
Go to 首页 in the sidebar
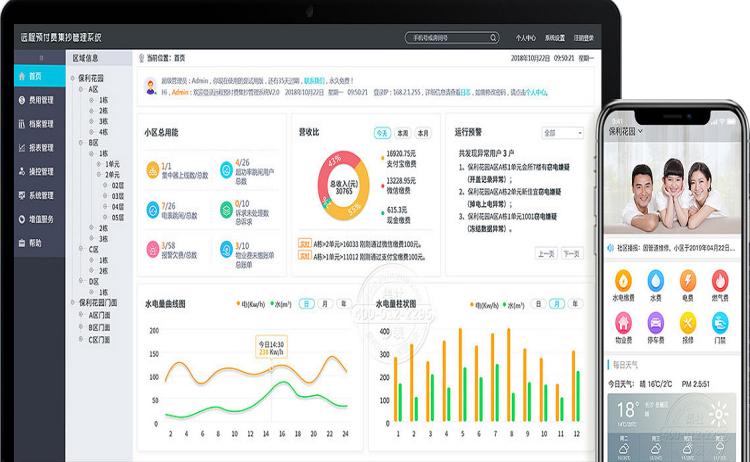(x=39, y=76)
